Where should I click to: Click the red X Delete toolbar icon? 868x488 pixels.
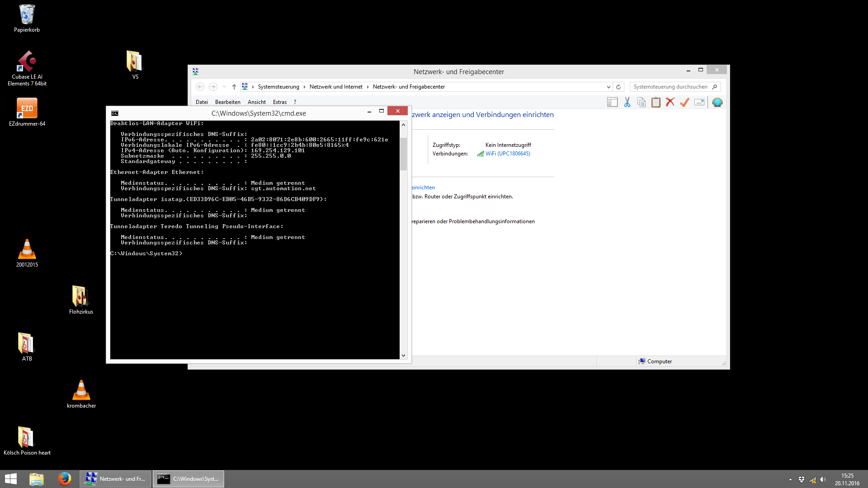[x=670, y=103]
